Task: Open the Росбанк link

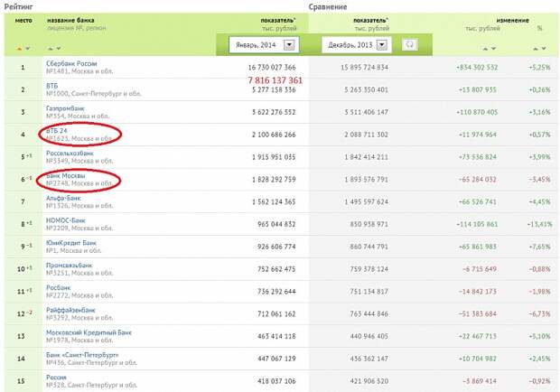Action: tap(58, 288)
